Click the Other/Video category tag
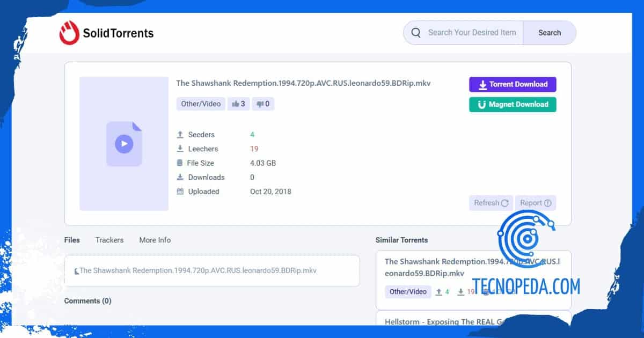The width and height of the screenshot is (644, 338). tap(201, 104)
